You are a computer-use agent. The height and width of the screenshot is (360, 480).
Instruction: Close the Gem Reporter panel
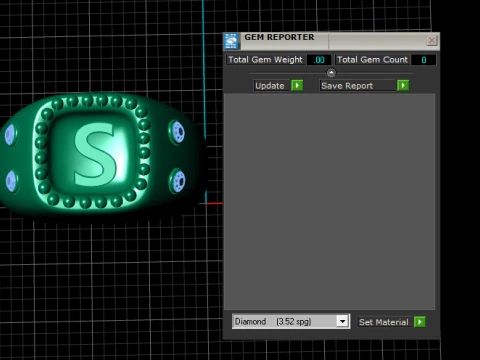click(x=432, y=41)
